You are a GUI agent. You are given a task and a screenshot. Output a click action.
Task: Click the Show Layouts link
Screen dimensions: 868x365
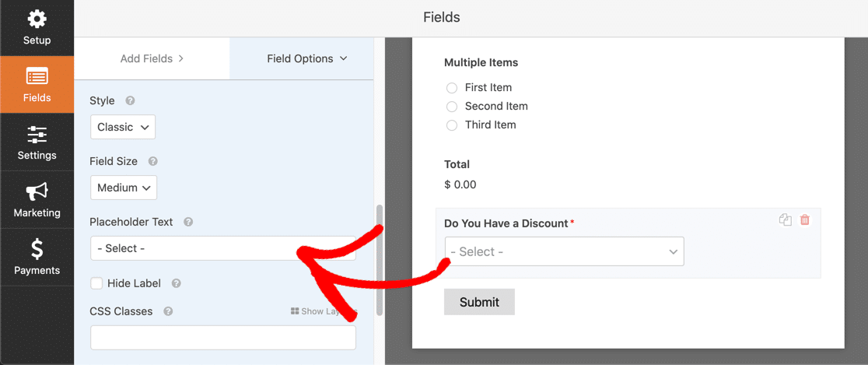click(x=324, y=311)
